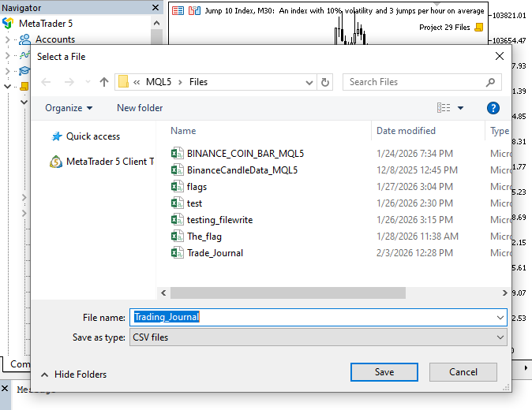Close the Select a File dialog
Screen dimensions: 532x410
(500, 56)
